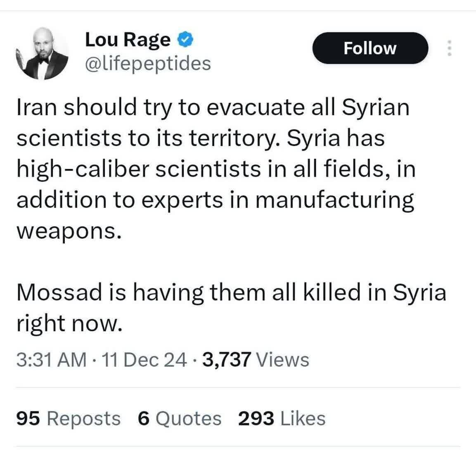
Task: Click the word 'weapons.' in the tweet
Action: point(69,231)
